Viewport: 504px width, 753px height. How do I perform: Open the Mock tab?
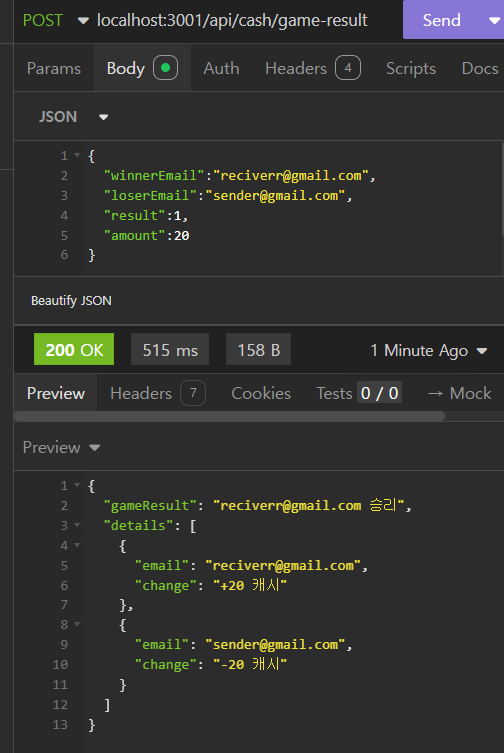[459, 393]
